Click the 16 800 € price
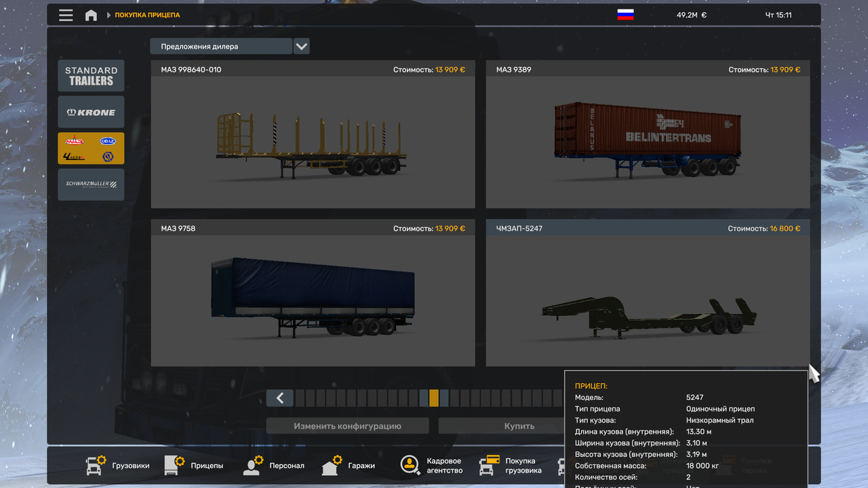The width and height of the screenshot is (868, 488). click(x=785, y=228)
